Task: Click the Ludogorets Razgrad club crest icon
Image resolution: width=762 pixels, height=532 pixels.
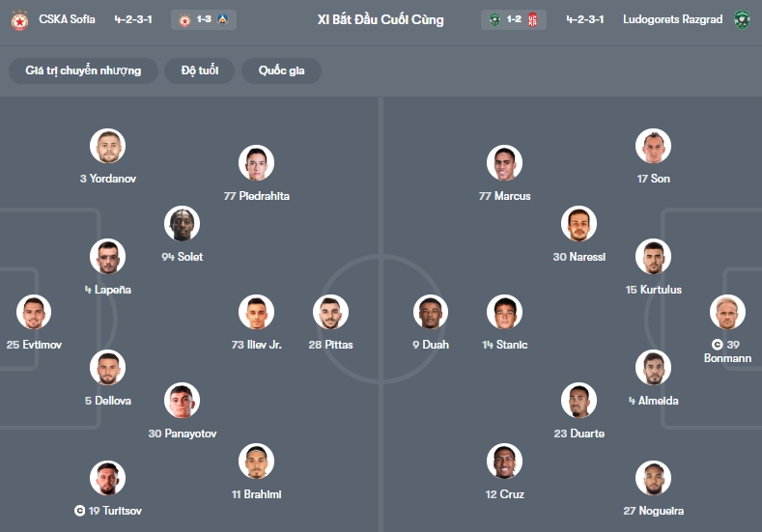Action: 742,19
